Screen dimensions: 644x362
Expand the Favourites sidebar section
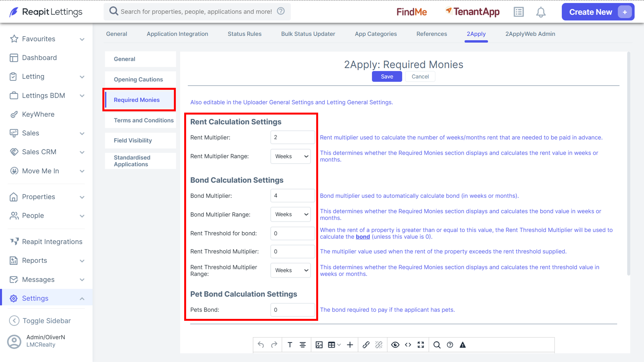(x=82, y=39)
